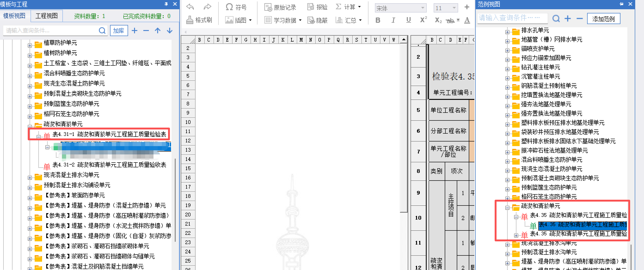Click the template search input field

(x=50, y=31)
